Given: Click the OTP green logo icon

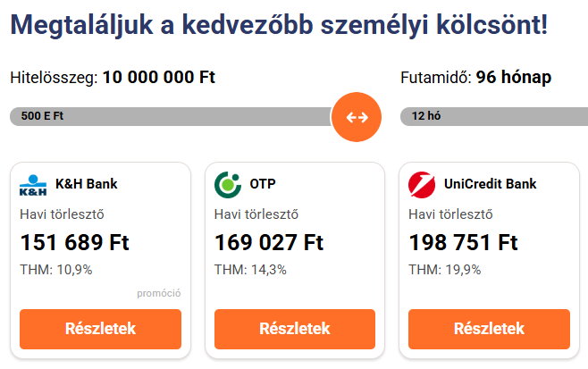Looking at the screenshot, I should (228, 184).
